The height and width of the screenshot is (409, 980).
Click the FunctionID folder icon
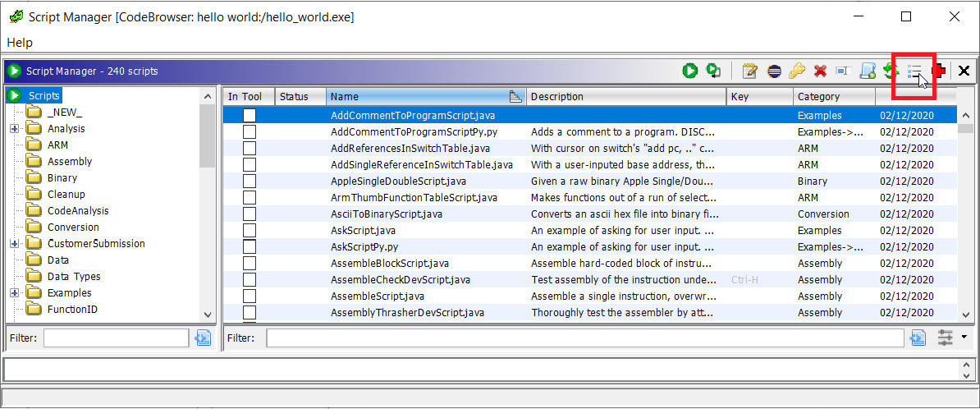coord(34,309)
